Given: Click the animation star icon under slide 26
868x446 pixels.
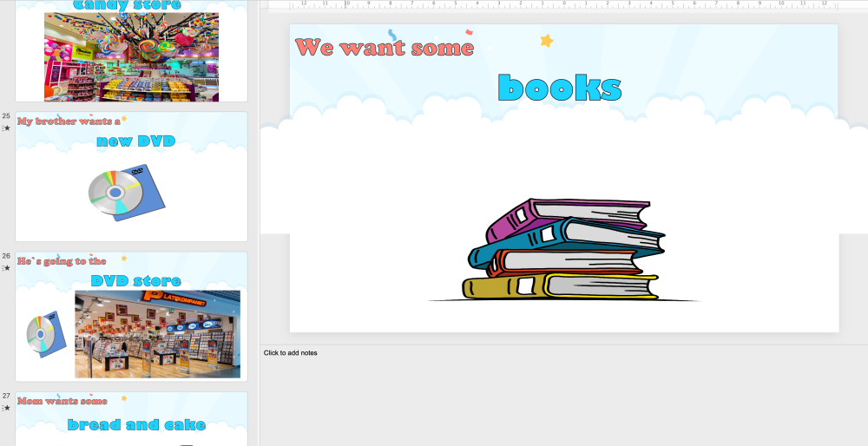Looking at the screenshot, I should (7, 268).
